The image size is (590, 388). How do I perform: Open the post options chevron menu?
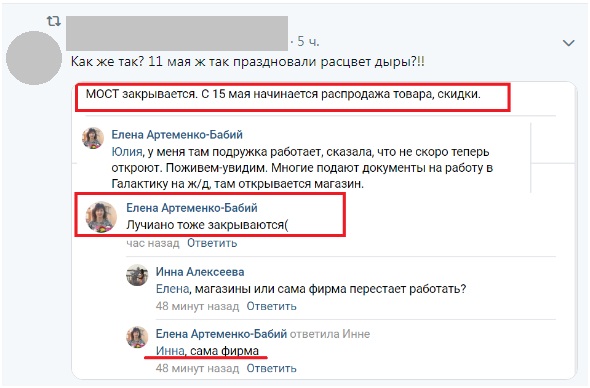coord(568,43)
